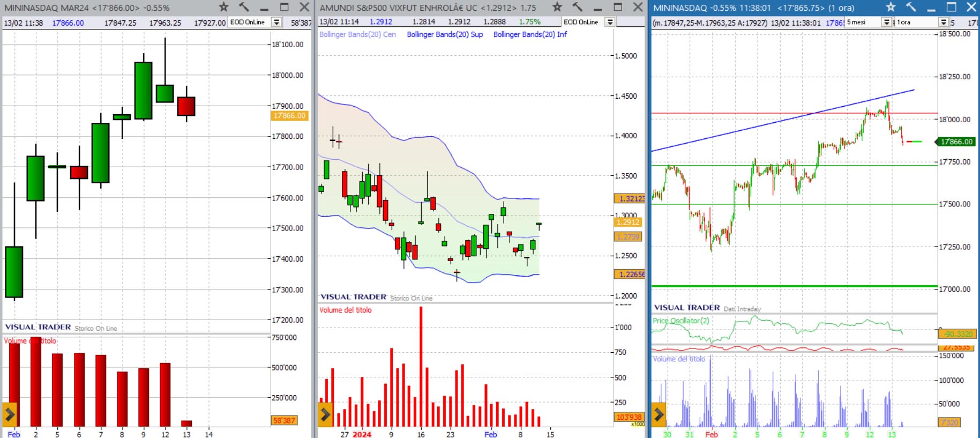980x438 pixels.
Task: Click 13/02 11:38 timestamp in MININASDAQ MAR24 data bar
Action: 23,23
